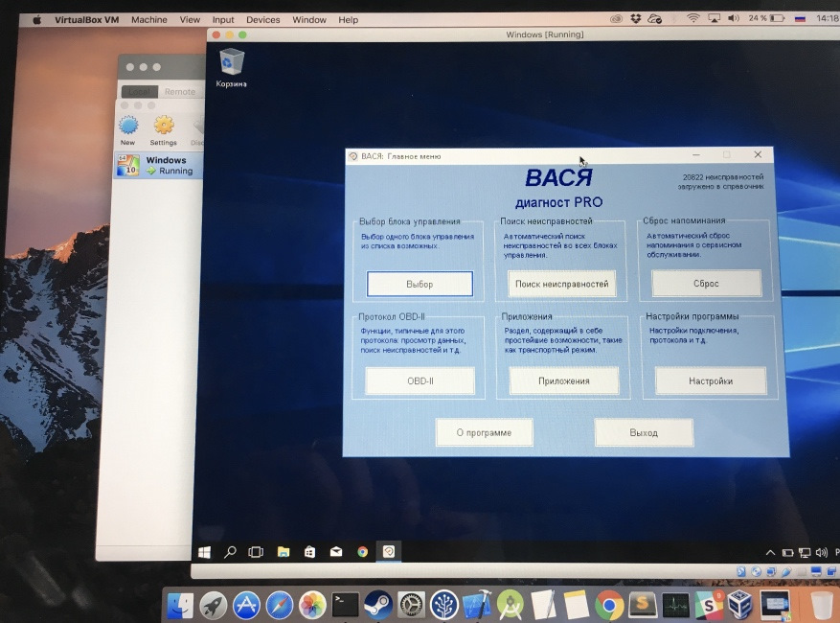
Task: Click Windows tray battery icon
Action: coord(787,552)
